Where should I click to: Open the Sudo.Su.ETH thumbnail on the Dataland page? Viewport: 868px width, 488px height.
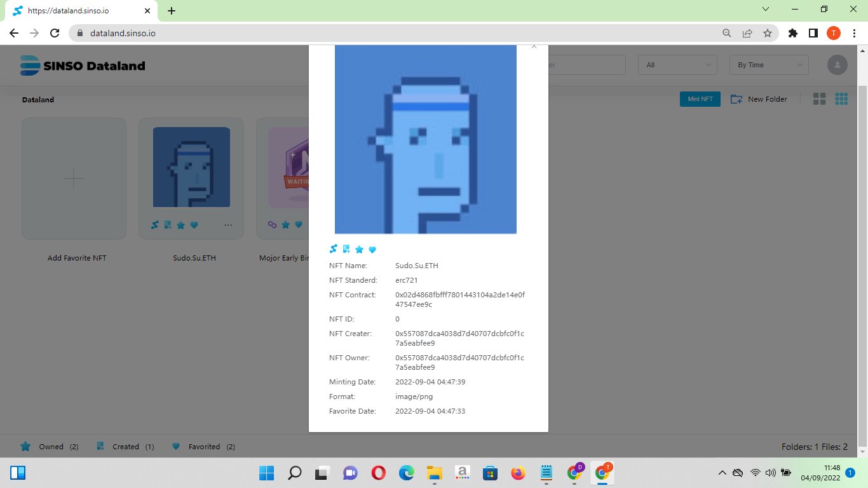click(x=191, y=167)
